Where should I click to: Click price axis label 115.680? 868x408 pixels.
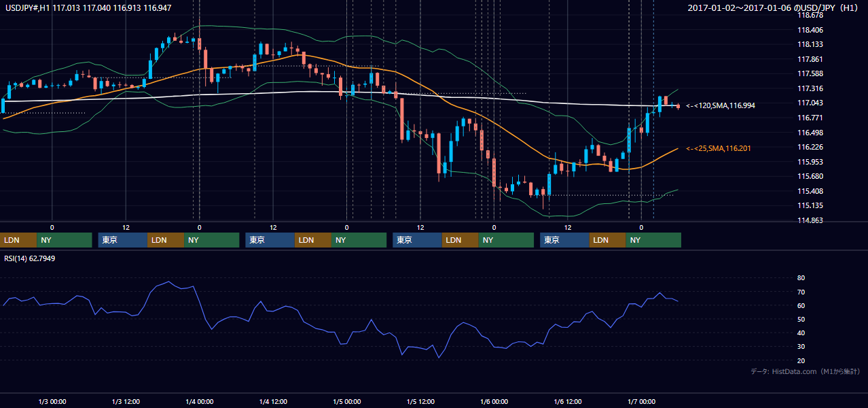810,176
